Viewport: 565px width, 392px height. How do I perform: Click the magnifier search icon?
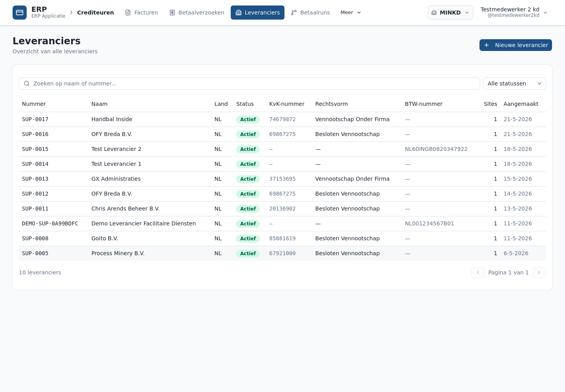(27, 83)
